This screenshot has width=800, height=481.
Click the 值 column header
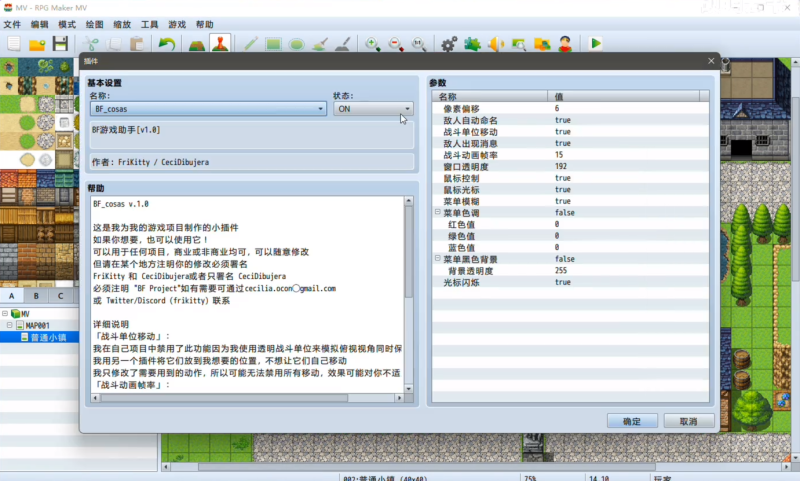pos(624,96)
